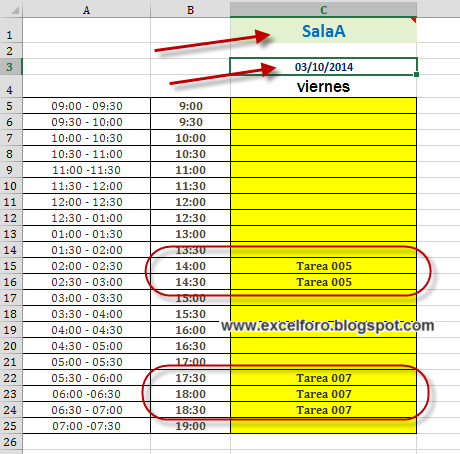This screenshot has width=460, height=454.
Task: Select Tarea 007 cell at 18:30
Action: (323, 410)
